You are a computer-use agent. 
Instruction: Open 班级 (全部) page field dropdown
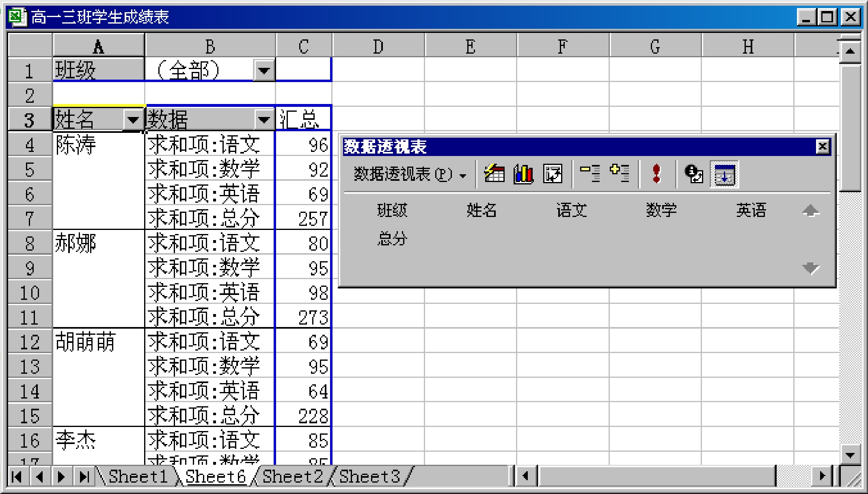pyautogui.click(x=264, y=70)
